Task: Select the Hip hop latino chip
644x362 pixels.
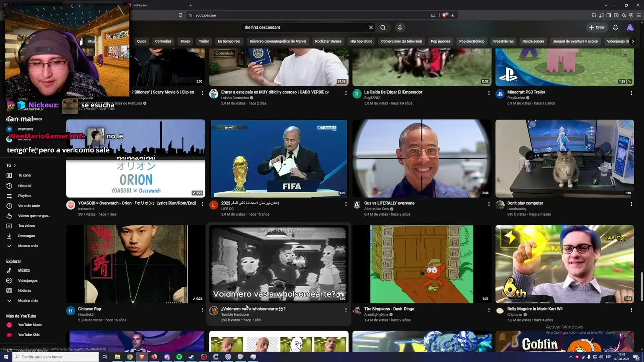Action: tap(361, 41)
